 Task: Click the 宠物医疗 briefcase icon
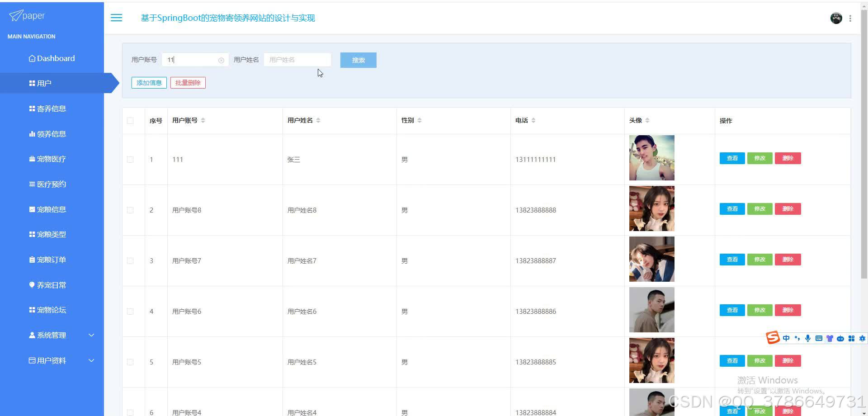point(32,159)
